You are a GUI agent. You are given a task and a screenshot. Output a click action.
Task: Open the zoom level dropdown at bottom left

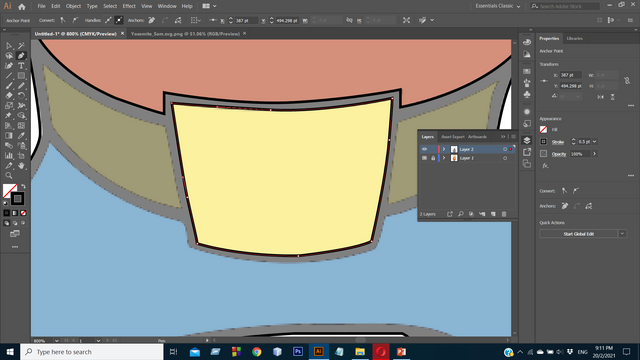click(x=56, y=340)
